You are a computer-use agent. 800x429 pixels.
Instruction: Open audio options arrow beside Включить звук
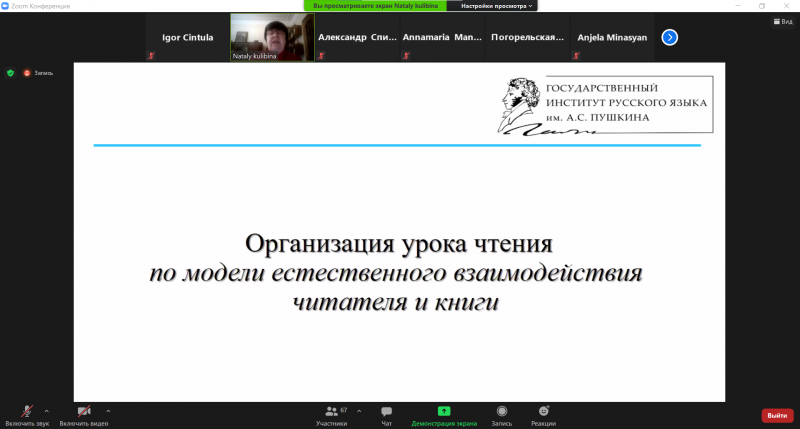[x=47, y=410]
